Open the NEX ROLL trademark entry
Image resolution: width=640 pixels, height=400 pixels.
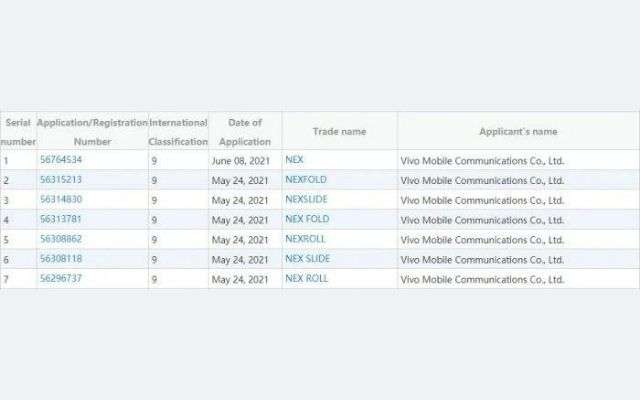click(x=307, y=278)
